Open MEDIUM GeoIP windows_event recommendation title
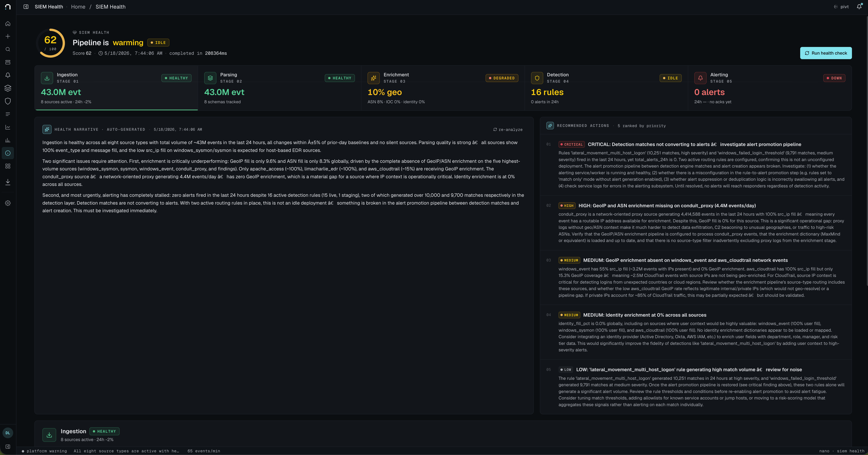The image size is (868, 455). [685, 260]
